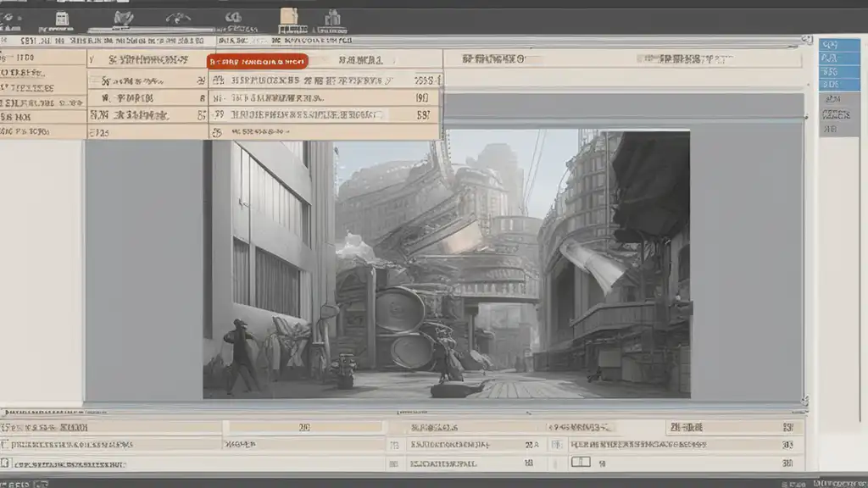Toggle the checkbox in the bottom-left corner row
868x488 pixels.
[x=7, y=464]
